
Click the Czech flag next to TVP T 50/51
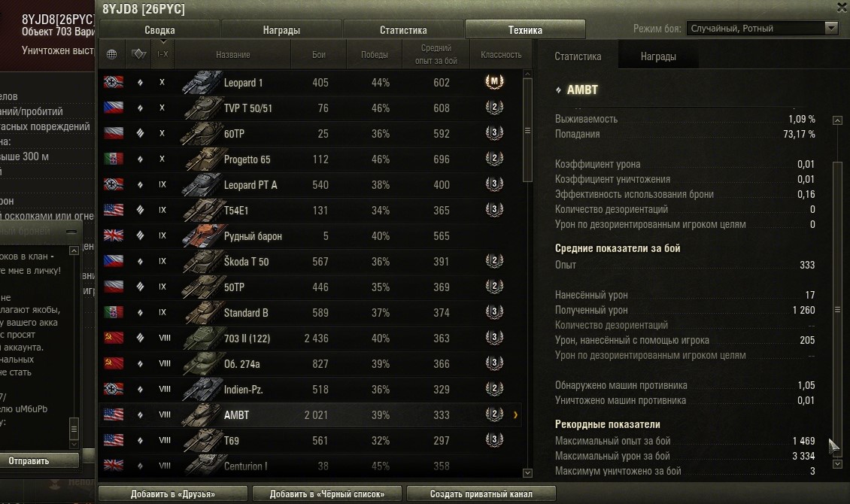114,108
